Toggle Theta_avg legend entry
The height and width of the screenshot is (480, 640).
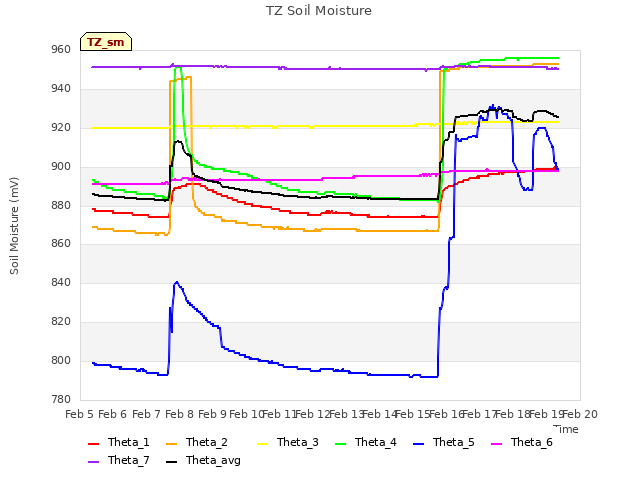pyautogui.click(x=203, y=460)
